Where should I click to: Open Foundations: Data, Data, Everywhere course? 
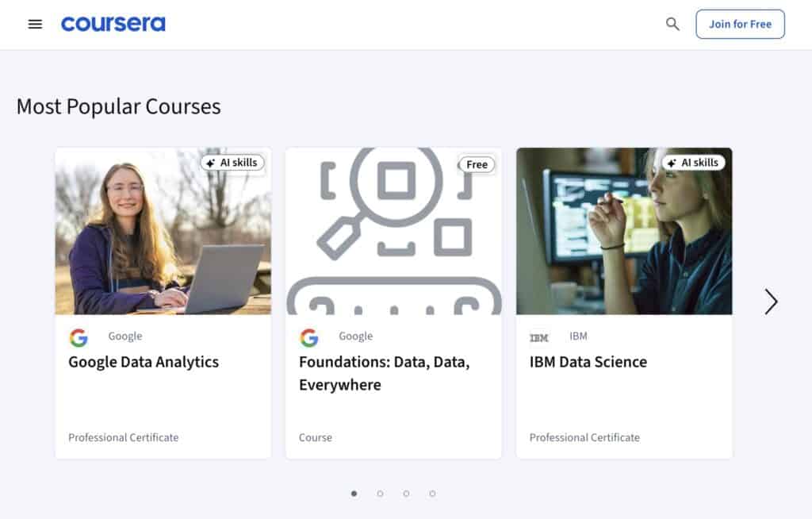[385, 373]
